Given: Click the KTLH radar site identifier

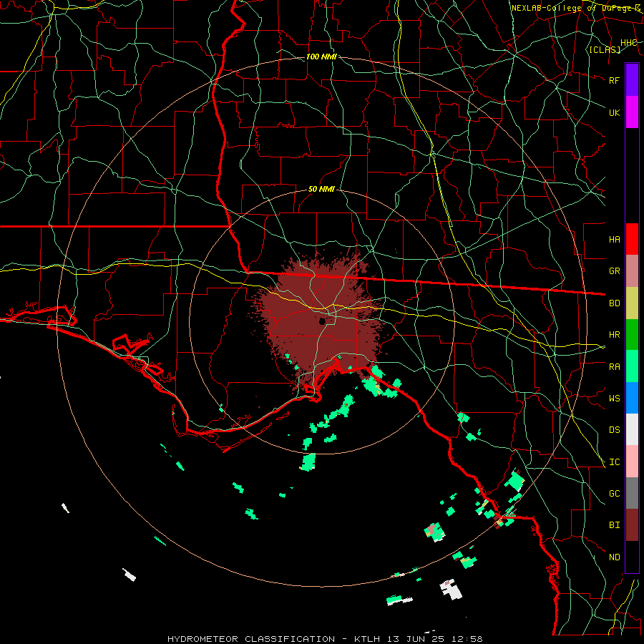Looking at the screenshot, I should pyautogui.click(x=367, y=639).
